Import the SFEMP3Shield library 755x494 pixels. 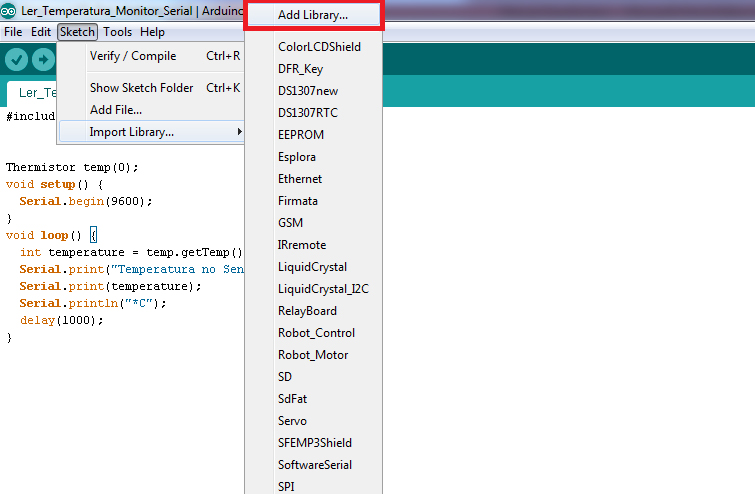(313, 443)
